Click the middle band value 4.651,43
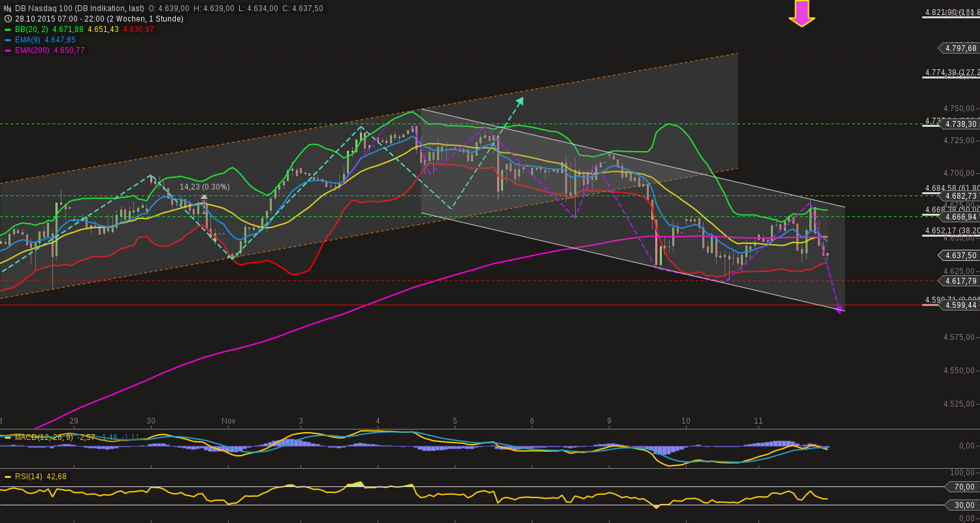Image resolution: width=980 pixels, height=523 pixels. 103,29
